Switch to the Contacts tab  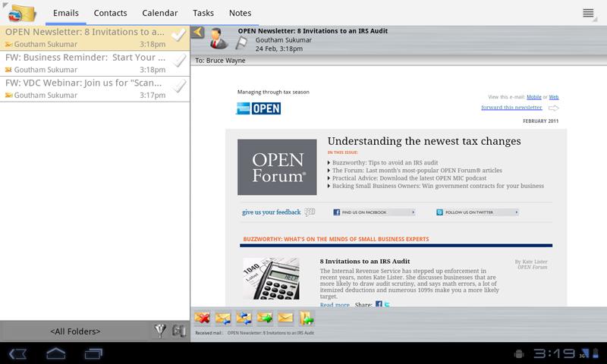click(110, 13)
